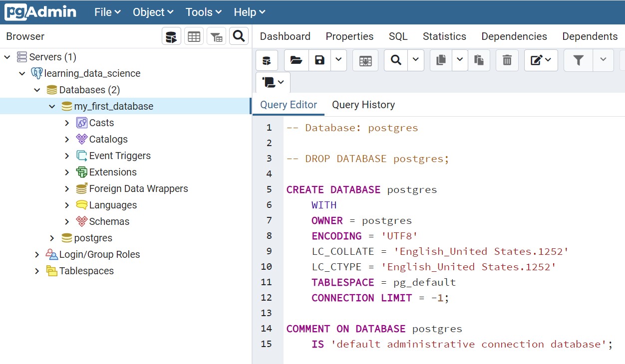Save the query with the floppy icon

pos(320,60)
